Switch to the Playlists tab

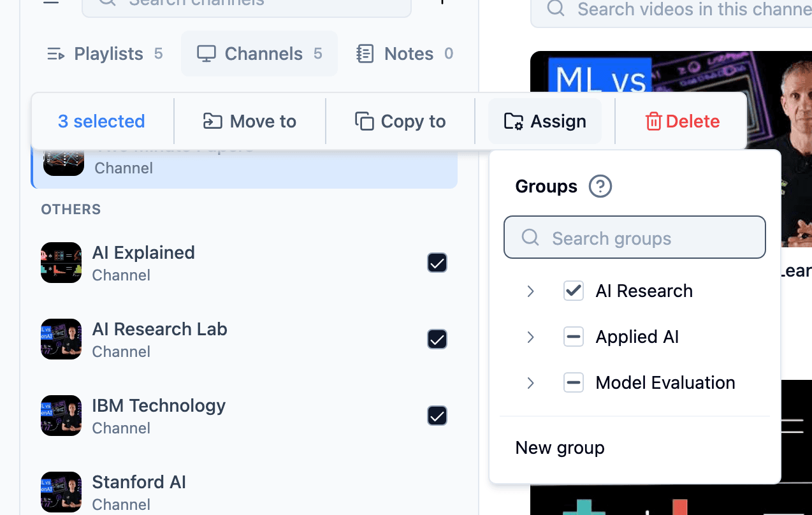(105, 54)
